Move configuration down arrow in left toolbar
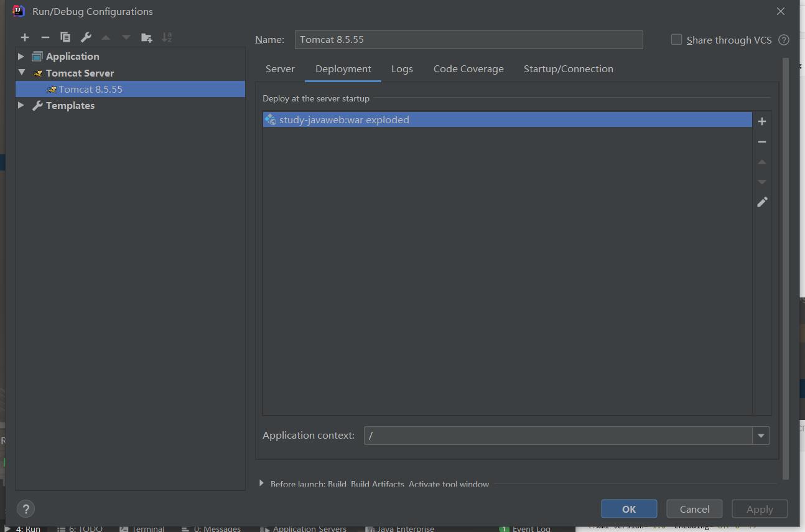The width and height of the screenshot is (805, 532). coord(126,37)
